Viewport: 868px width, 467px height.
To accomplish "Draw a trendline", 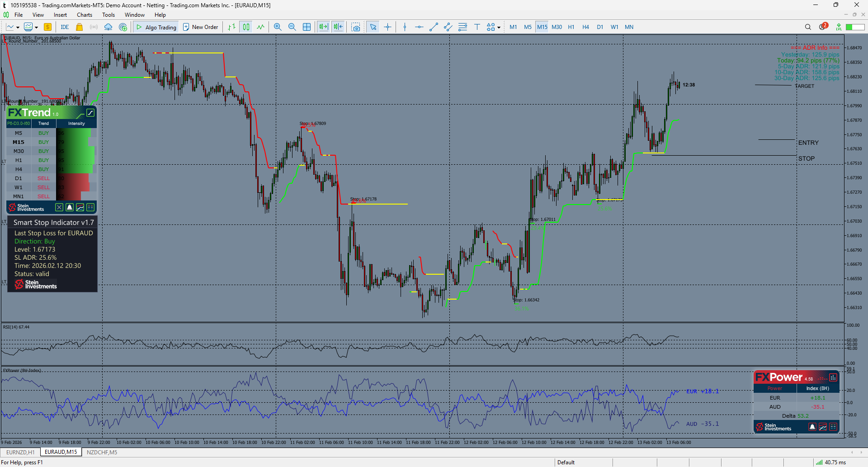I will tap(434, 27).
